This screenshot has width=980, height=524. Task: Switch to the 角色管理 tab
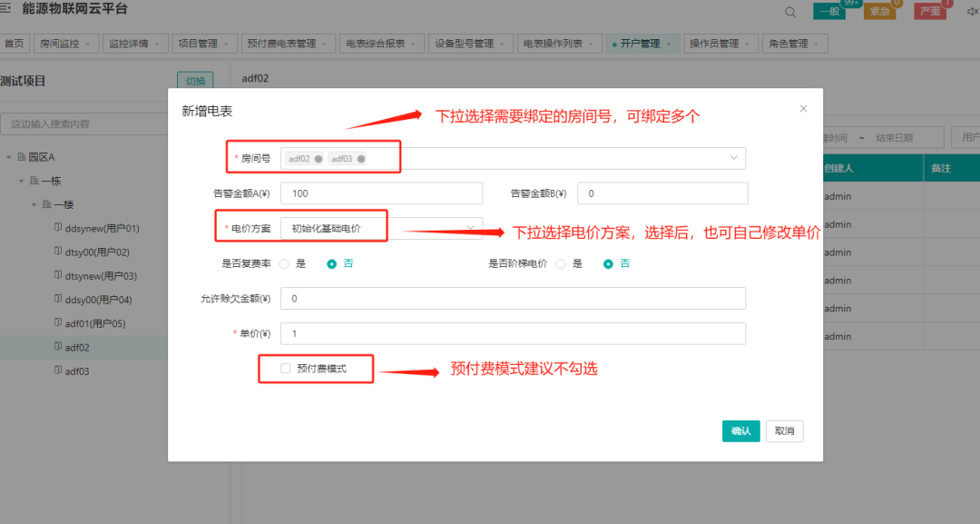790,43
